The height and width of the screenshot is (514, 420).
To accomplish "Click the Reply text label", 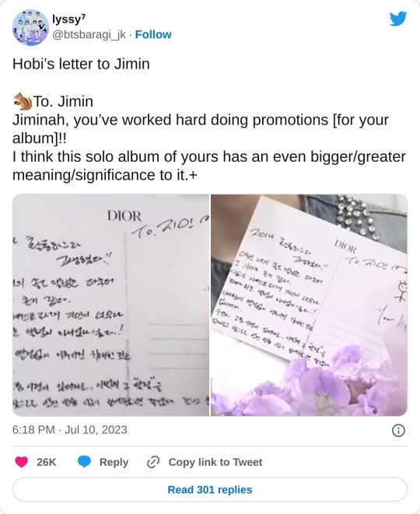I will click(114, 462).
